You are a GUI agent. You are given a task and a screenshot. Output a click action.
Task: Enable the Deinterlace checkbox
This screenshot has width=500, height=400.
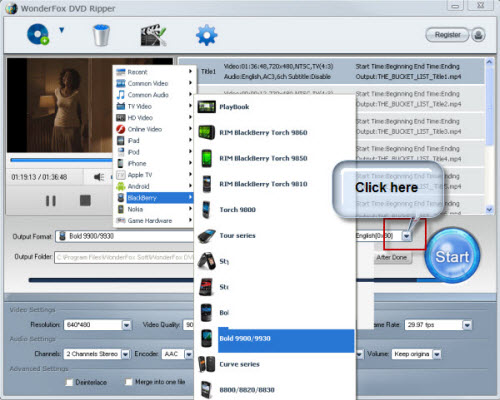(x=69, y=382)
